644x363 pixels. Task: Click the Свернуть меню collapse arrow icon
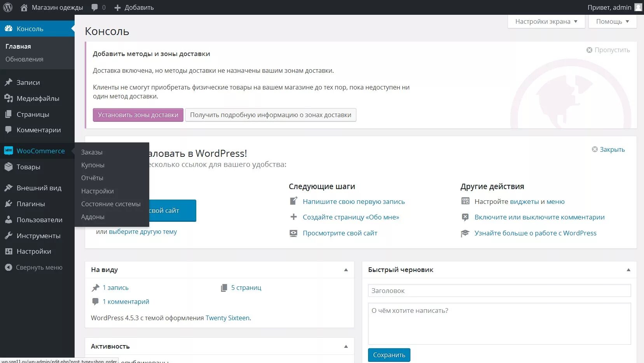click(9, 267)
